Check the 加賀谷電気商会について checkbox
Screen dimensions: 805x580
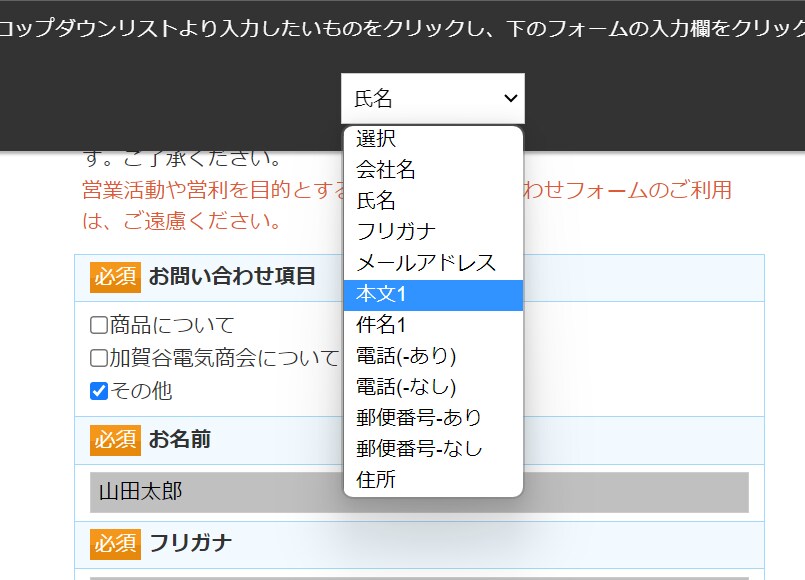[99, 358]
